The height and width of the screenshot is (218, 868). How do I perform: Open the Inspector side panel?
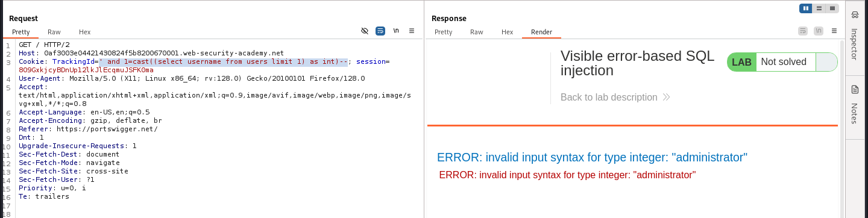coord(854,36)
